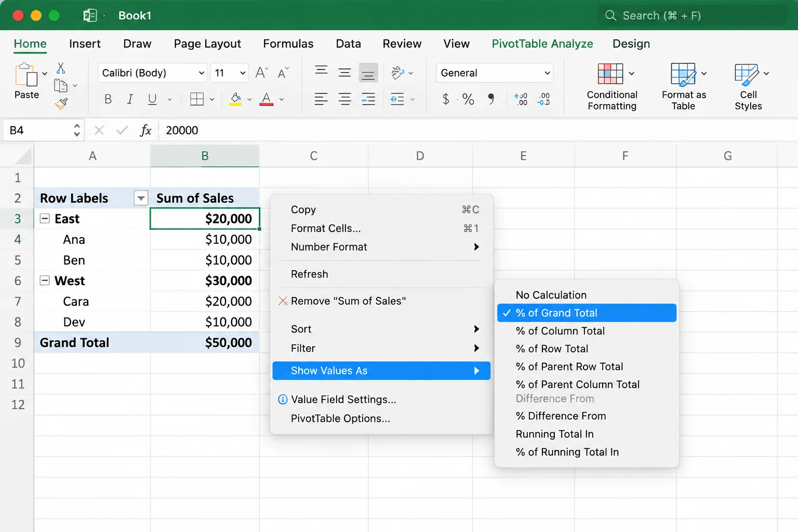
Task: Open General number format dropdown
Action: (547, 73)
